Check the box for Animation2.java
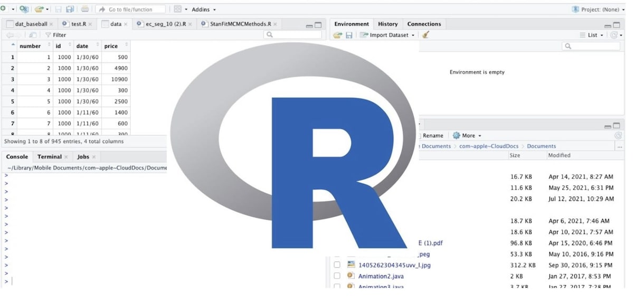644x300 pixels. tap(337, 276)
